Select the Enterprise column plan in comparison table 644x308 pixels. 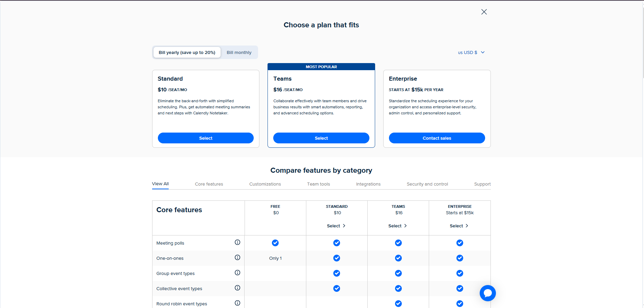tap(459, 226)
